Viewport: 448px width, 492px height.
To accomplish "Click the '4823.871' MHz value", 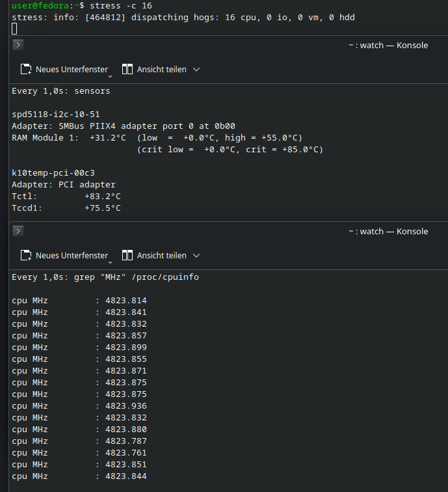I will [x=126, y=371].
